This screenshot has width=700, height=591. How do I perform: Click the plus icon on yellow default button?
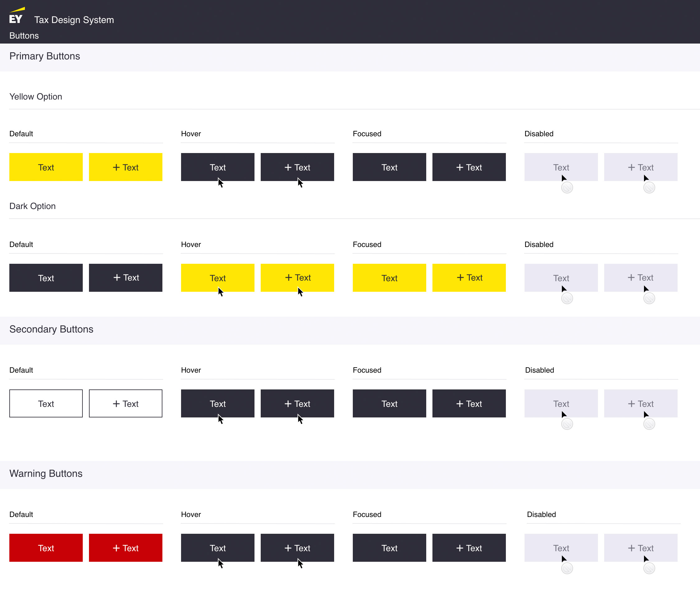(117, 167)
